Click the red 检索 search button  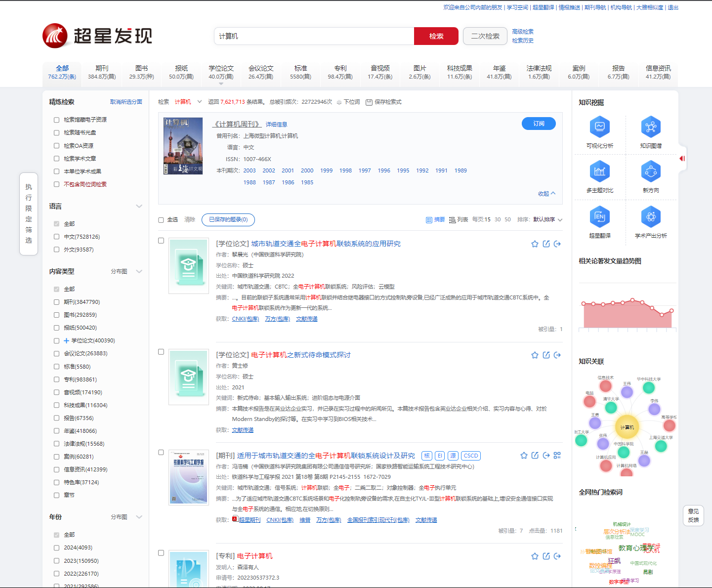click(x=436, y=36)
